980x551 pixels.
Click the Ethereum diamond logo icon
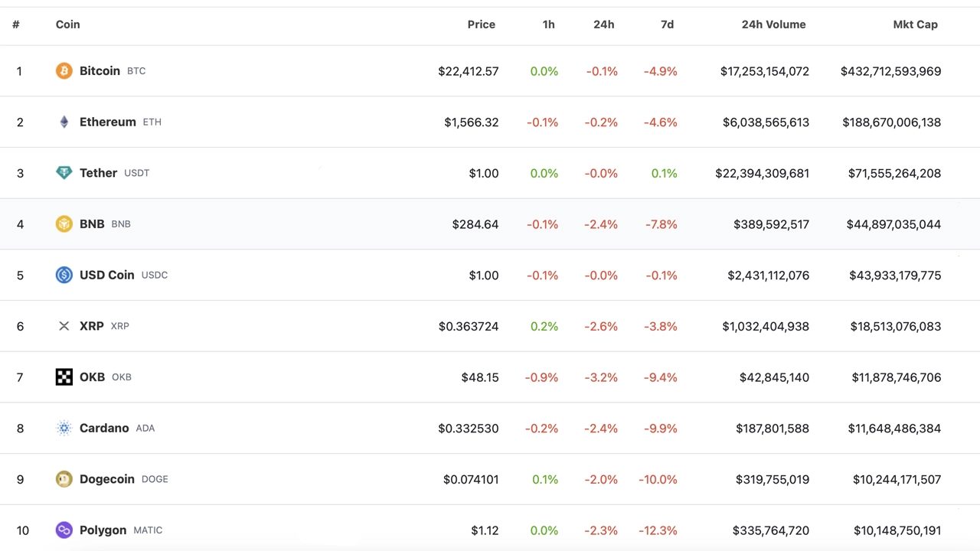64,122
